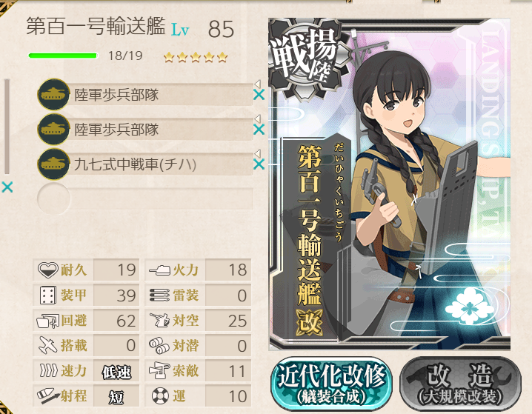This screenshot has height=414, width=532.
Task: Remove second 陸軍歩兵部隊 with its X mark
Action: pyautogui.click(x=259, y=129)
